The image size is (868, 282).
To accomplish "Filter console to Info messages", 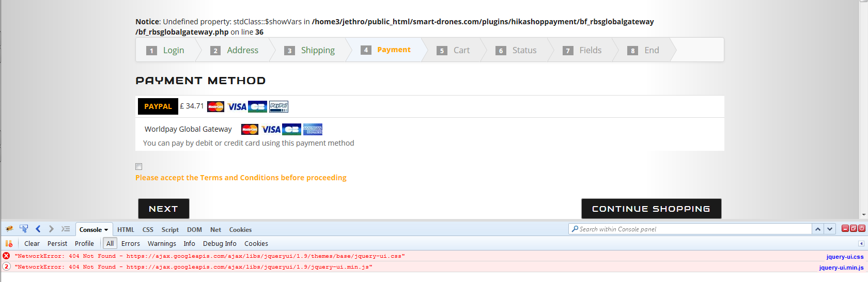I will [190, 243].
